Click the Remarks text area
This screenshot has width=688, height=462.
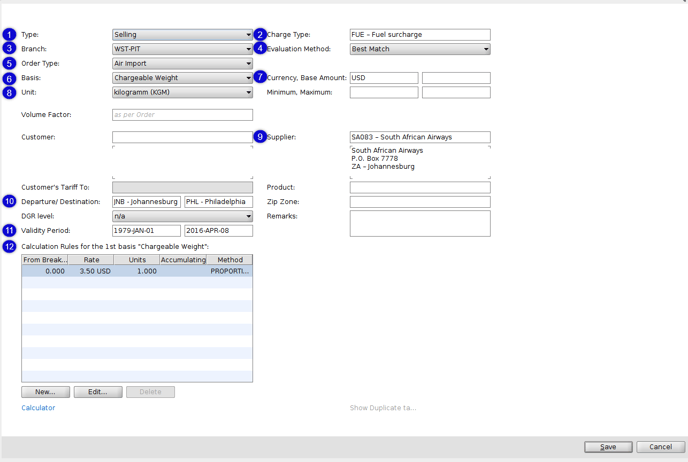(420, 224)
